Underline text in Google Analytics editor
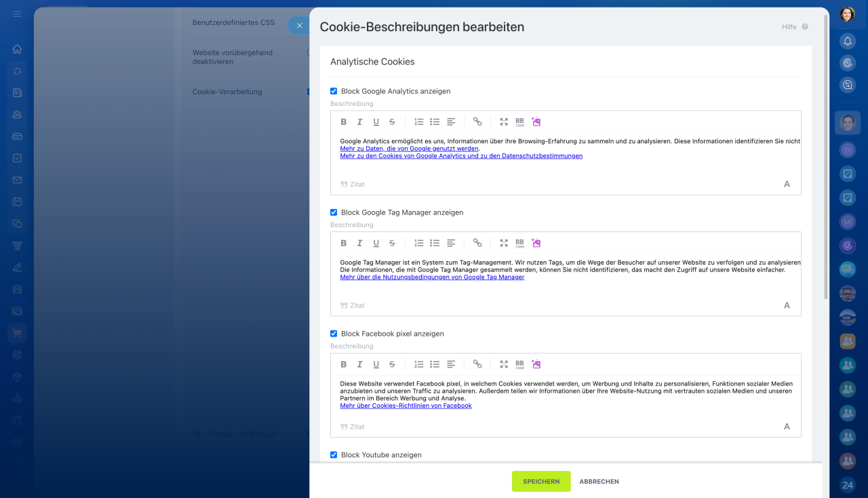The width and height of the screenshot is (868, 498). tap(376, 122)
